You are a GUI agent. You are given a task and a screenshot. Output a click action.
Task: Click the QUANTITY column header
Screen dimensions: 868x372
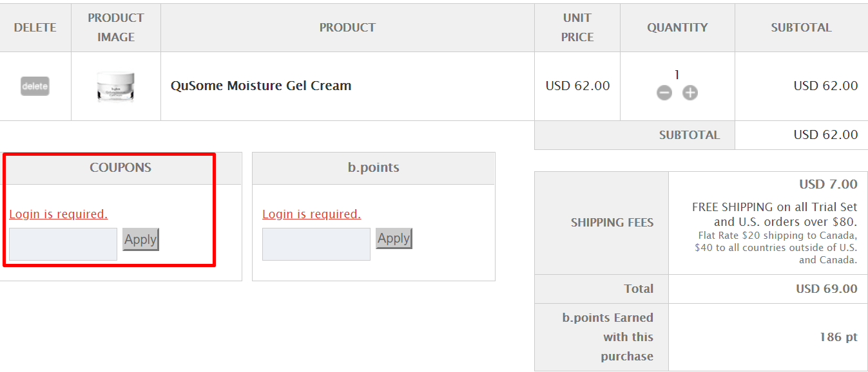click(677, 27)
